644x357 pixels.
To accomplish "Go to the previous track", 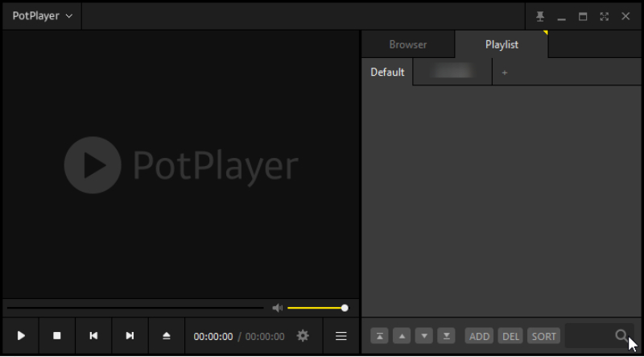I will 93,335.
